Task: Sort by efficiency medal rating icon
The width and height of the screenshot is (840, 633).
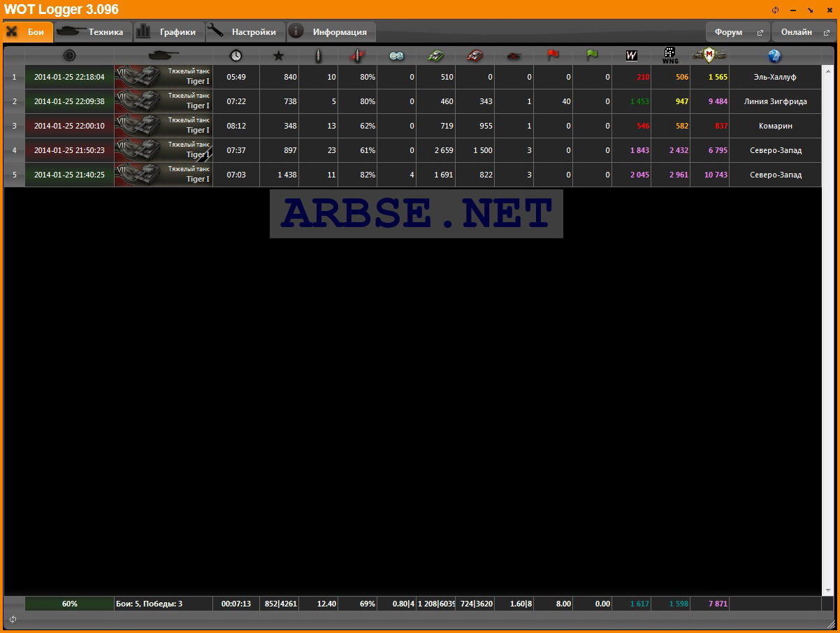Action: (709, 55)
